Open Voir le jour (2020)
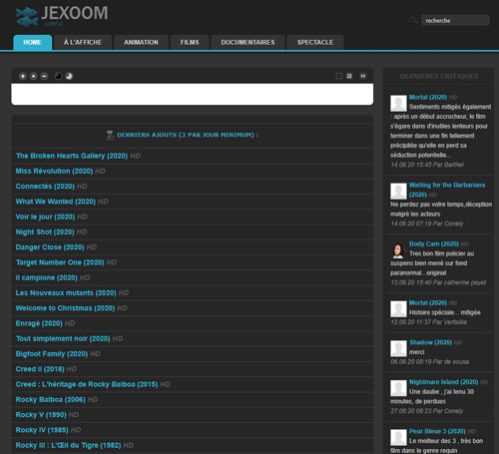Viewport: 499px width, 454px height. 45,217
